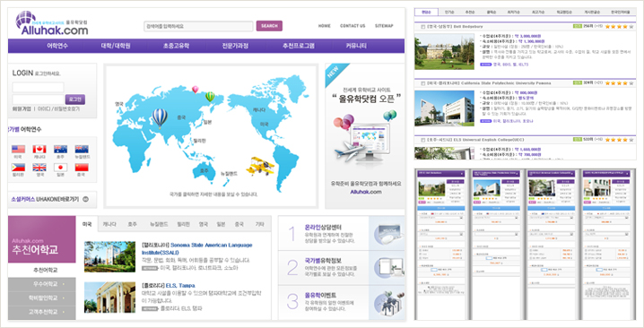The height and width of the screenshot is (328, 644).
Task: Tick the checkbox for California State Polytechnic University
Action: 423,83
